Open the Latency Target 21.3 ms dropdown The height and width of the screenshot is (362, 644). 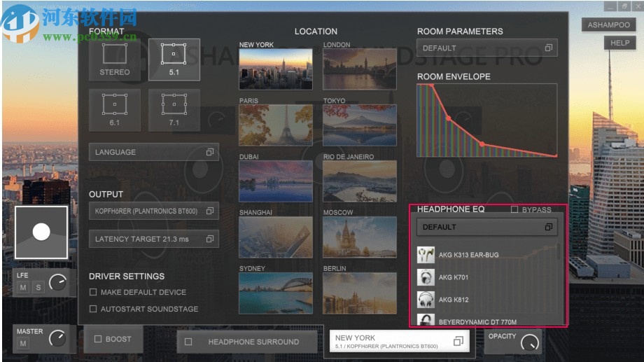point(153,239)
